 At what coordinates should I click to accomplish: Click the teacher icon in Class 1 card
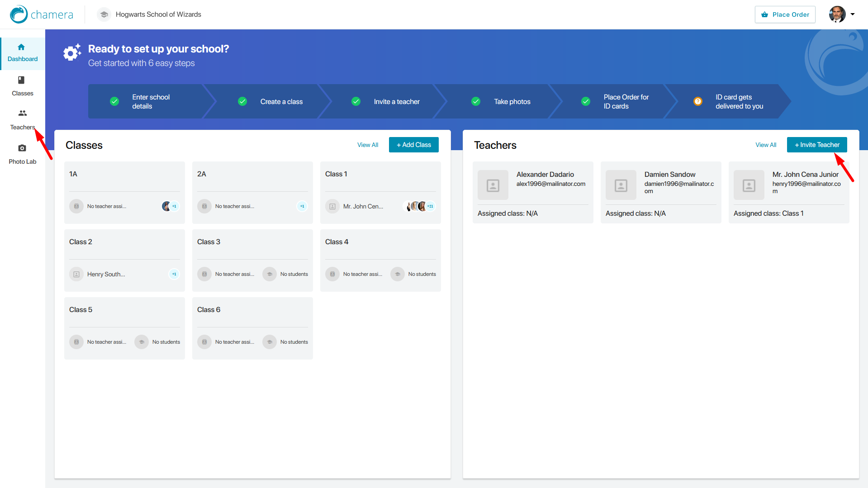pos(332,206)
